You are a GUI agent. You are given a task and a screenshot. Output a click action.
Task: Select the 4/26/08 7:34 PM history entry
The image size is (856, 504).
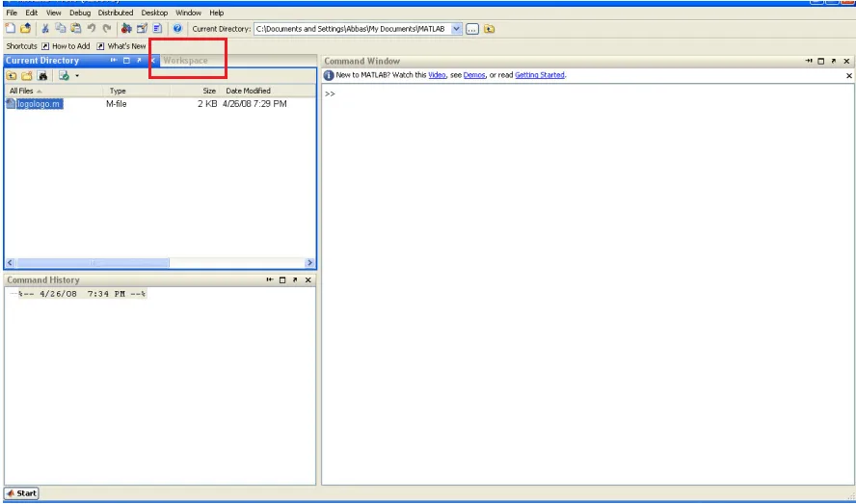coord(82,294)
